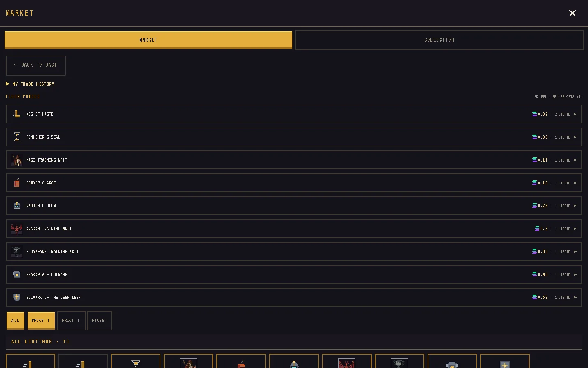Switch to the Market tab

[149, 40]
